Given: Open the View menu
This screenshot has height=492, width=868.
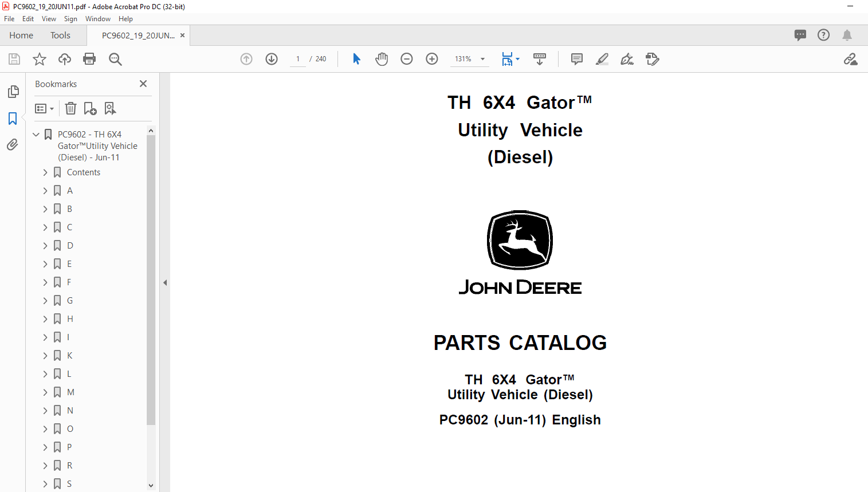Looking at the screenshot, I should tap(49, 19).
